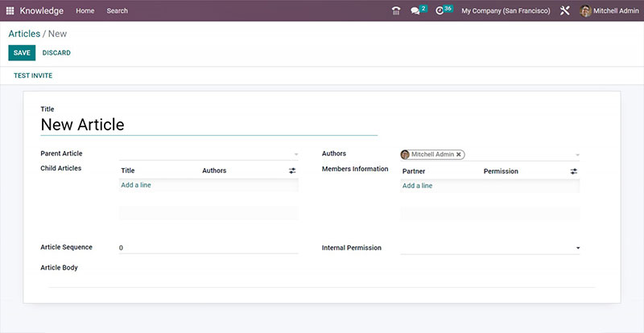Click the New Article title field
644x333 pixels.
[208, 125]
